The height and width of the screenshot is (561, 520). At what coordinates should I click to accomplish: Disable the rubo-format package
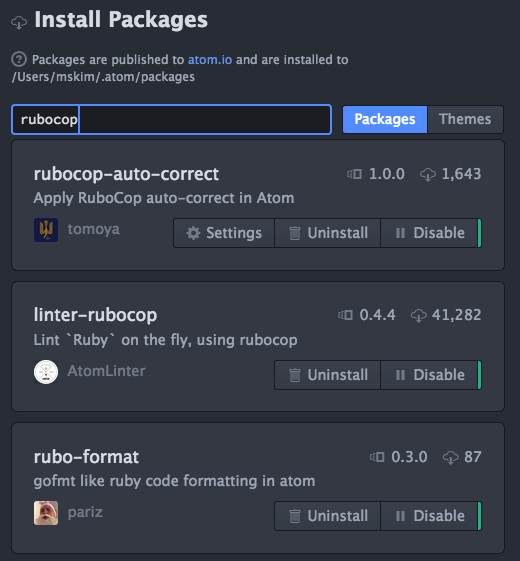click(x=431, y=516)
